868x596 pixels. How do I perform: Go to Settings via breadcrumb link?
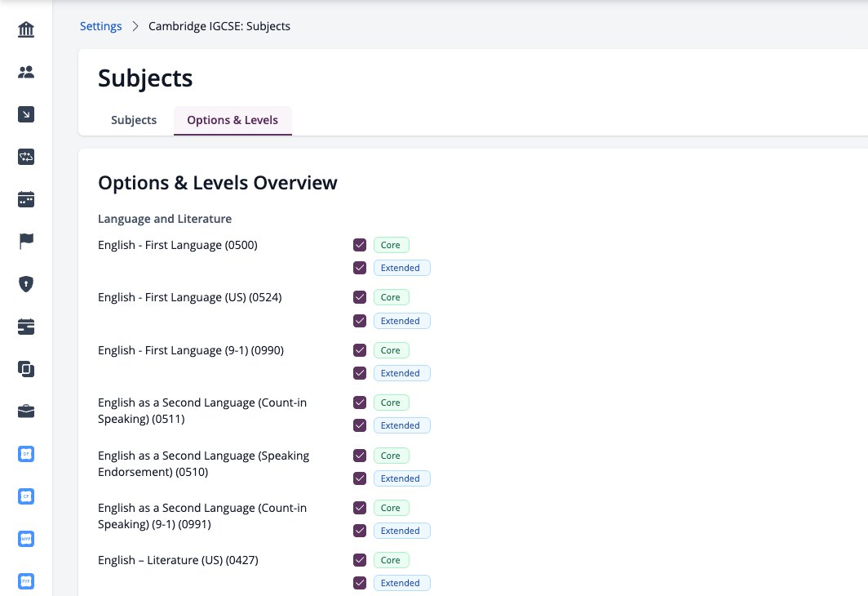(x=101, y=27)
